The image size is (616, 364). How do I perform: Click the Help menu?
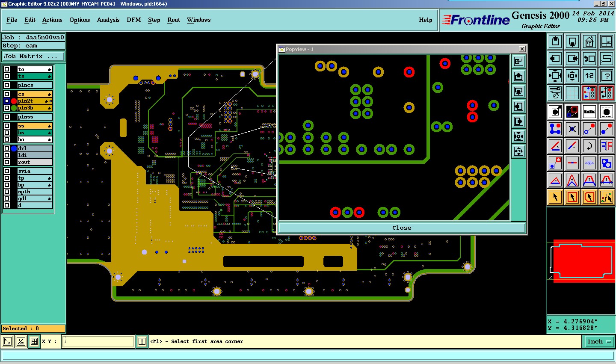coord(426,20)
